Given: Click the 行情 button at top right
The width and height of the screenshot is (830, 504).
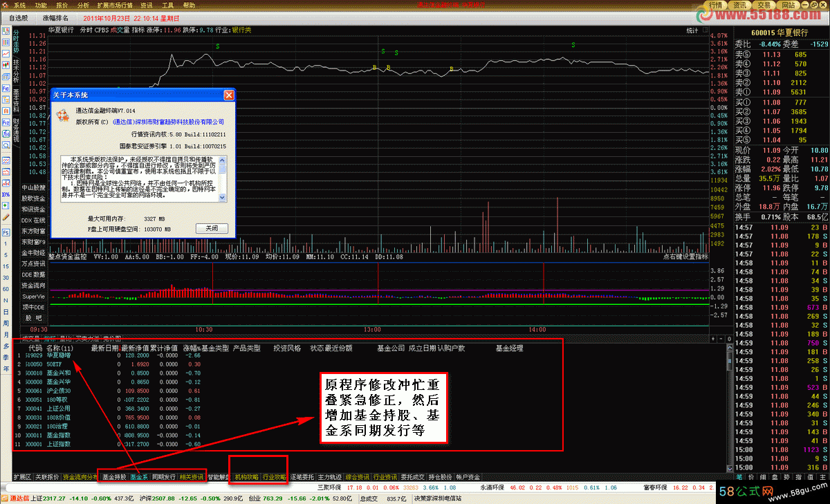Looking at the screenshot, I should click(x=716, y=5).
